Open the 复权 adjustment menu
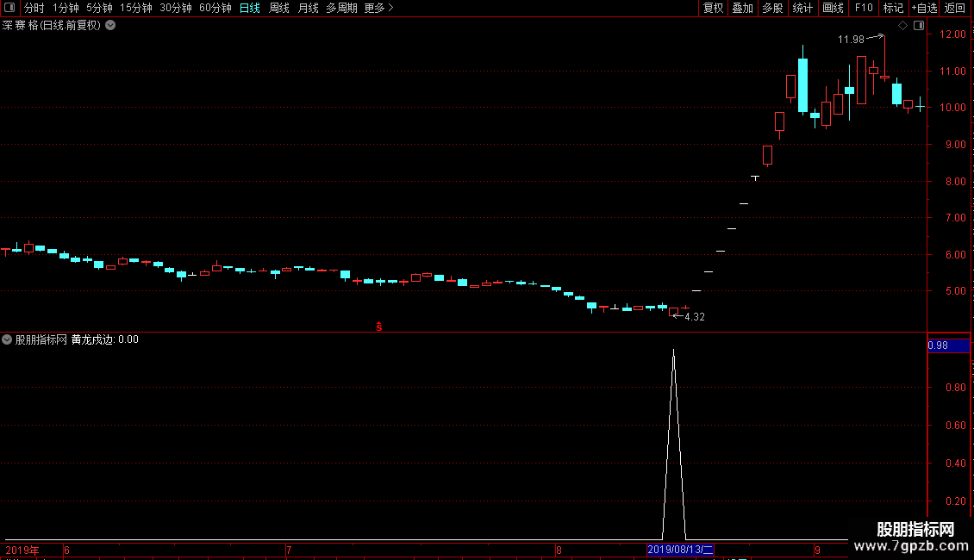 point(713,8)
